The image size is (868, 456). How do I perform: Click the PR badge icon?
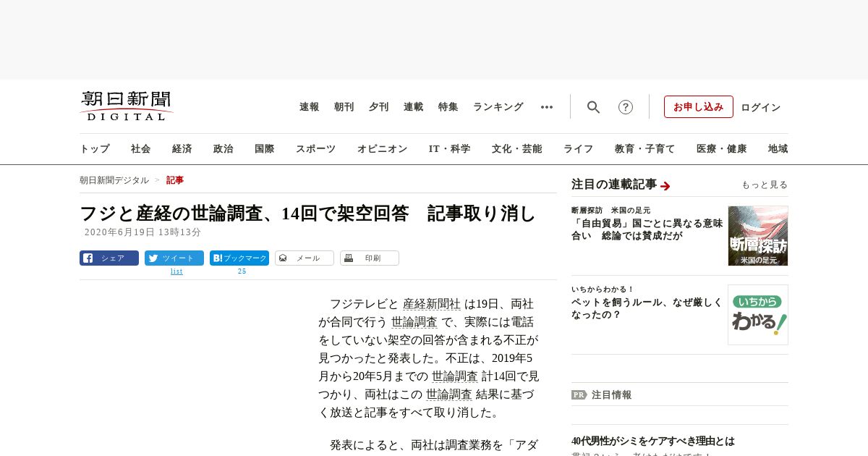click(579, 395)
